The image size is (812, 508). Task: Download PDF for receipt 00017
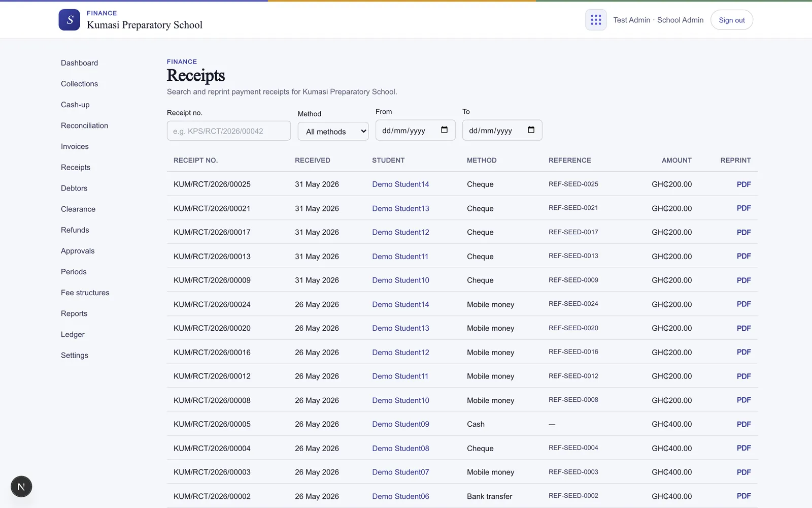tap(743, 232)
